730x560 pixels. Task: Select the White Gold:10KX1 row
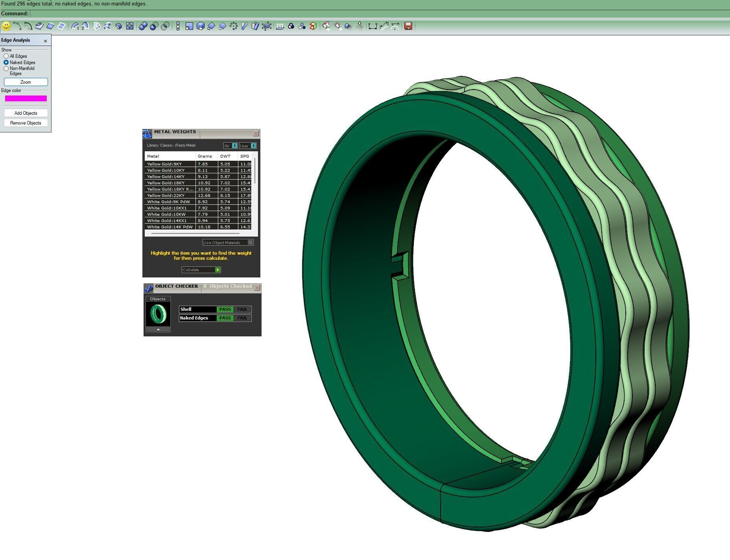click(198, 208)
